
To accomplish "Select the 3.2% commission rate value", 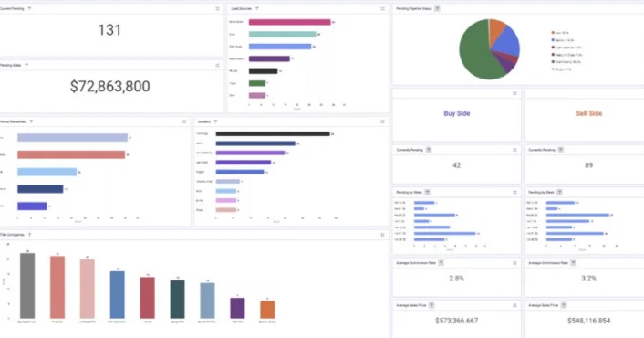I will tap(589, 279).
